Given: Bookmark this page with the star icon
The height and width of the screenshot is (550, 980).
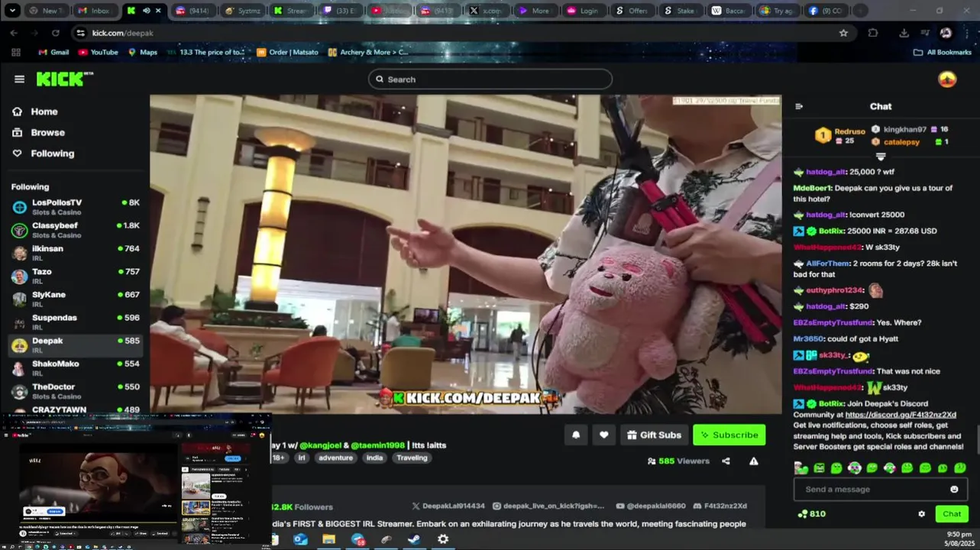Looking at the screenshot, I should (843, 33).
